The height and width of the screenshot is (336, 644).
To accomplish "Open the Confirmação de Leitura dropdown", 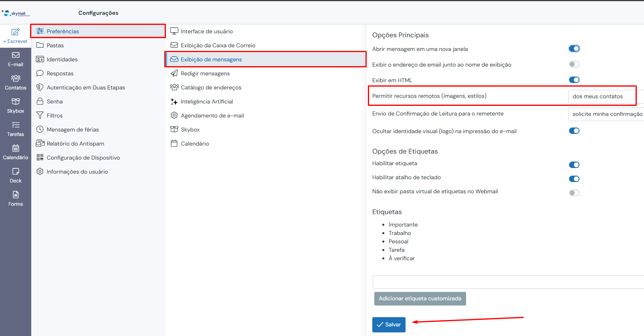I will (606, 114).
